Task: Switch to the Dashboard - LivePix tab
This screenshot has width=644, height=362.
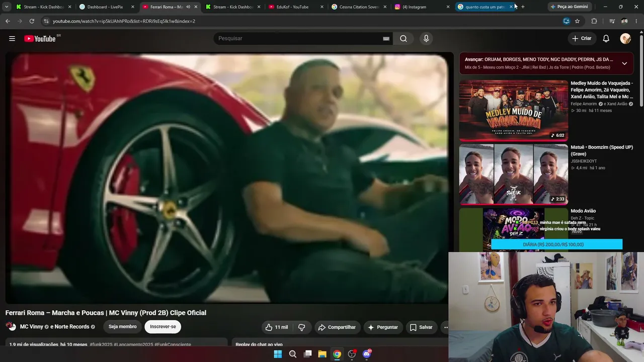Action: (x=106, y=7)
